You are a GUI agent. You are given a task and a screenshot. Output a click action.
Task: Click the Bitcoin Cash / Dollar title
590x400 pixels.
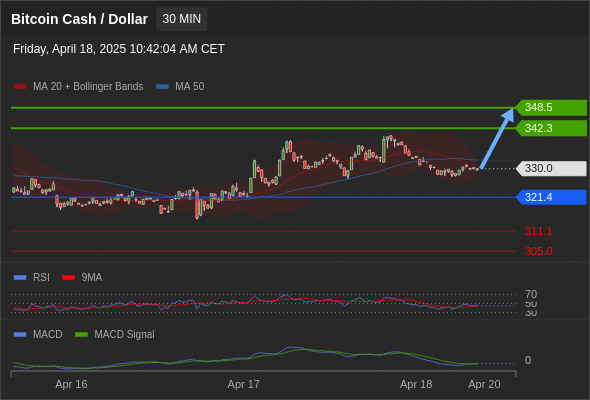tap(79, 19)
